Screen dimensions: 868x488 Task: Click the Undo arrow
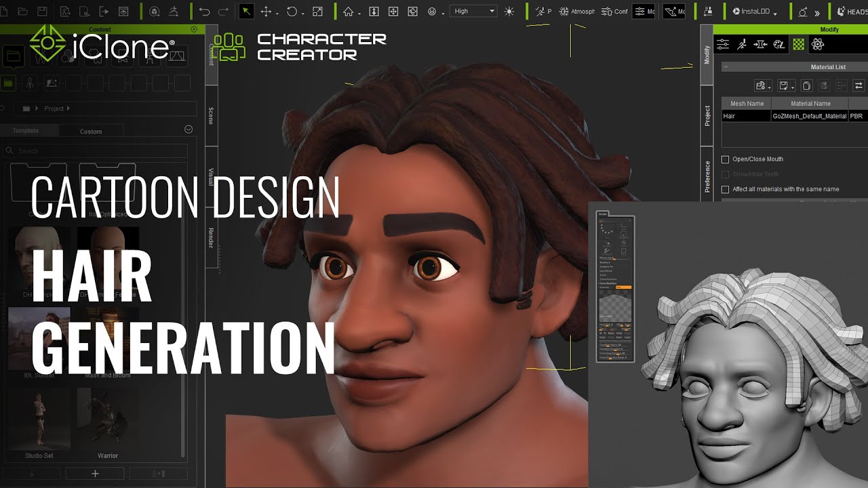[x=204, y=12]
